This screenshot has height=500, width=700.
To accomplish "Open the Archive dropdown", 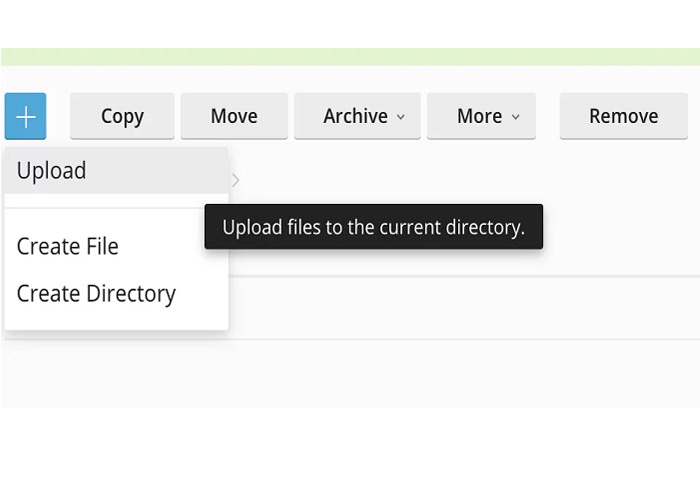I will 356,116.
